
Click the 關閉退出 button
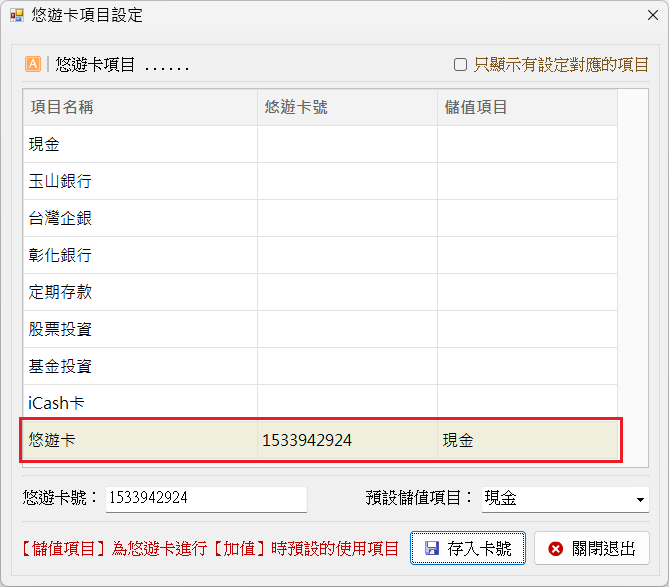tap(592, 548)
